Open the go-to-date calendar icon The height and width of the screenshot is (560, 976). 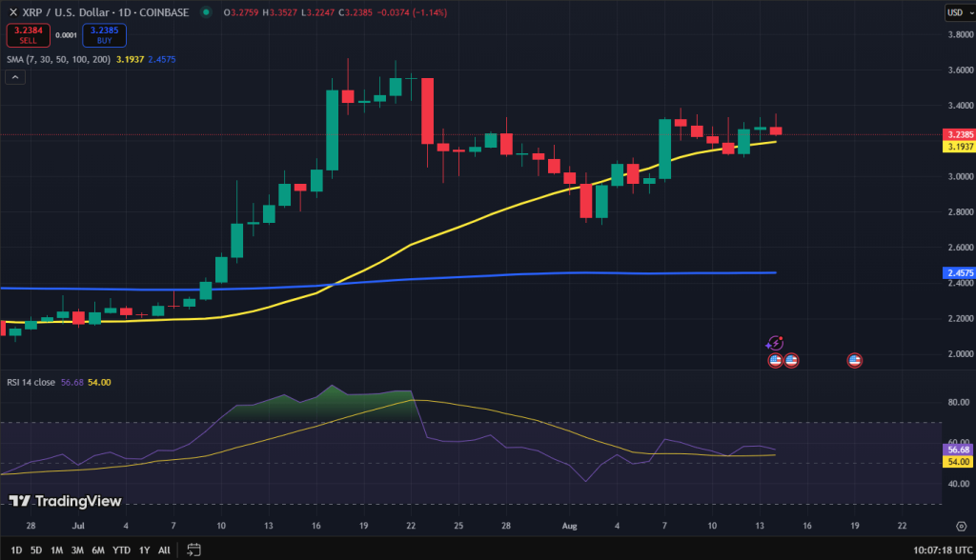click(193, 550)
